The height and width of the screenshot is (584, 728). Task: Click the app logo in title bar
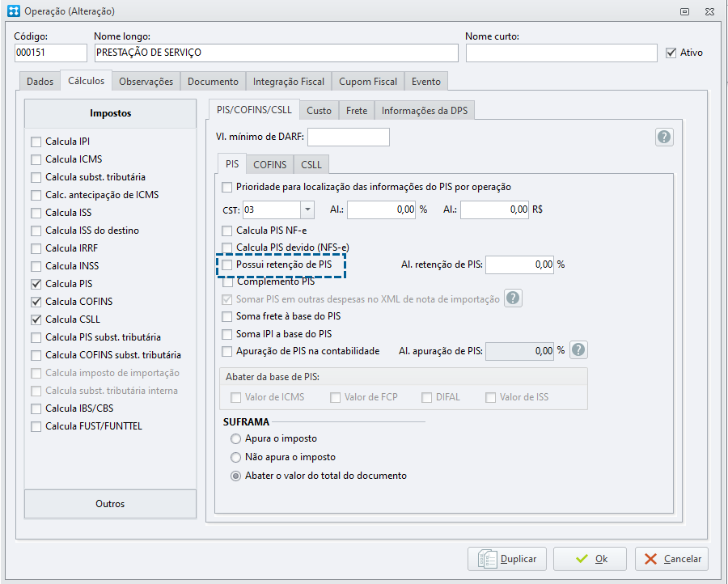click(x=14, y=11)
